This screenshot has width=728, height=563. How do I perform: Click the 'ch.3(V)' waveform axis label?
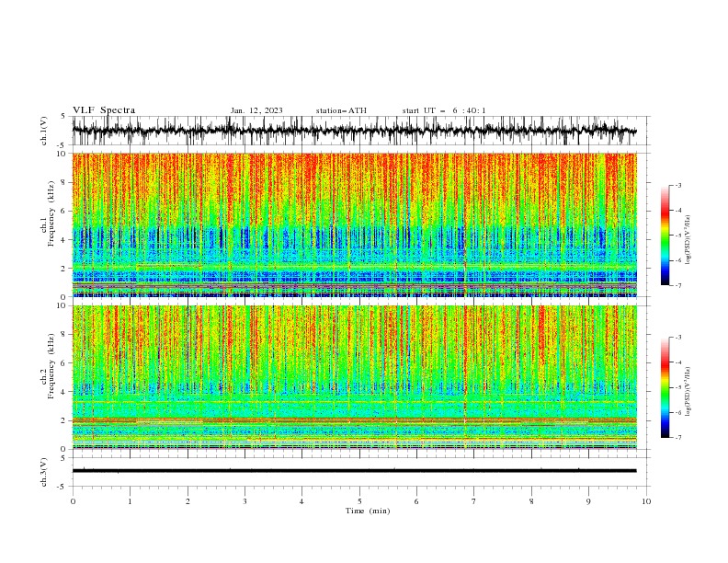pyautogui.click(x=44, y=472)
